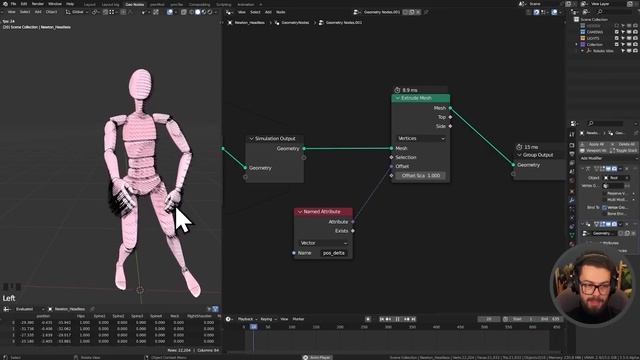The height and width of the screenshot is (360, 640).
Task: Collapse the Extrude Mesh node
Action: (398, 98)
